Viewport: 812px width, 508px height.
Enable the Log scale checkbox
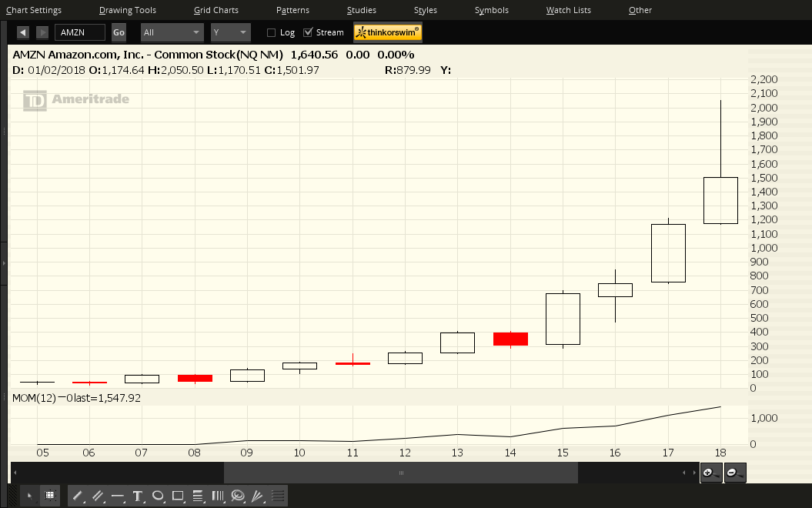coord(271,32)
